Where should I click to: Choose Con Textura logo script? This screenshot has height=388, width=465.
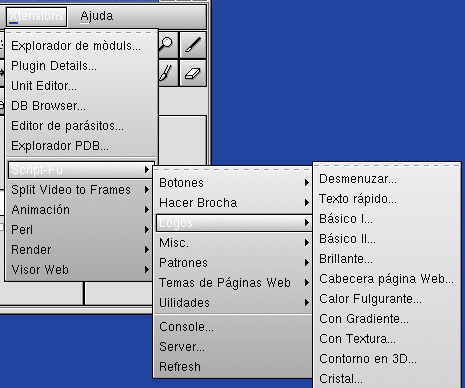(387, 339)
